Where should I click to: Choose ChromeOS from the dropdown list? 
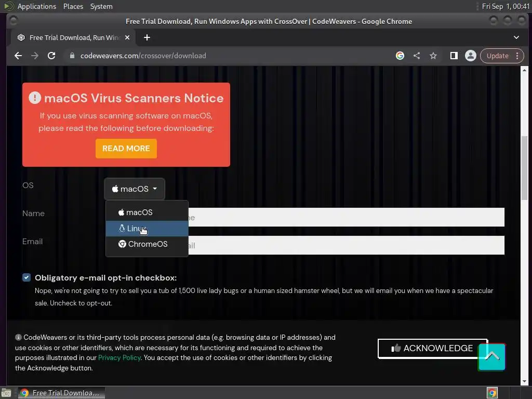[x=147, y=244]
